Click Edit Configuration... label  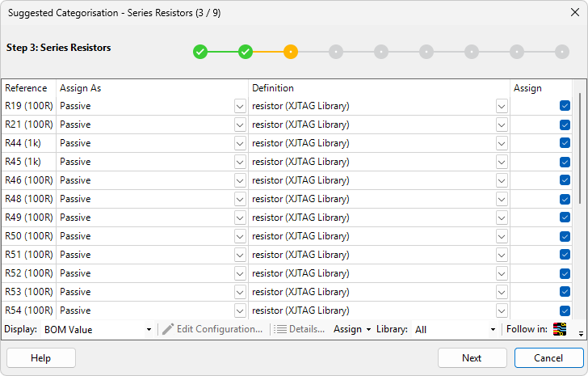pyautogui.click(x=220, y=329)
